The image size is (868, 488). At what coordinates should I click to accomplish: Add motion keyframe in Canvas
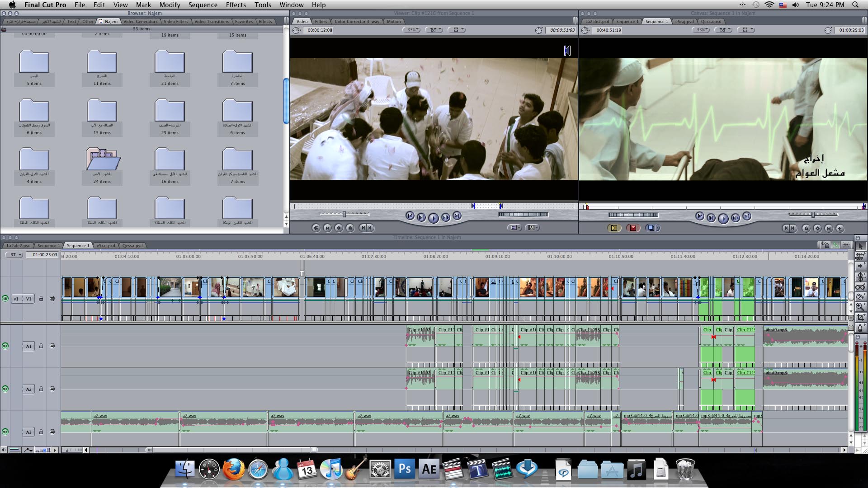(817, 229)
